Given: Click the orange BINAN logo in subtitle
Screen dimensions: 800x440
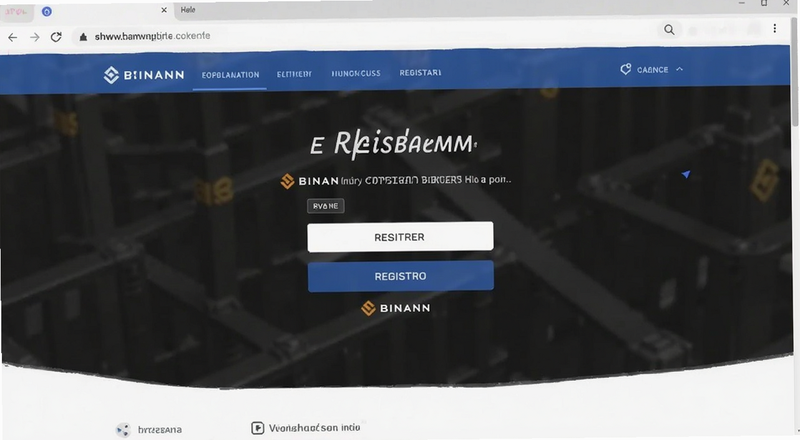Looking at the screenshot, I should click(x=310, y=181).
